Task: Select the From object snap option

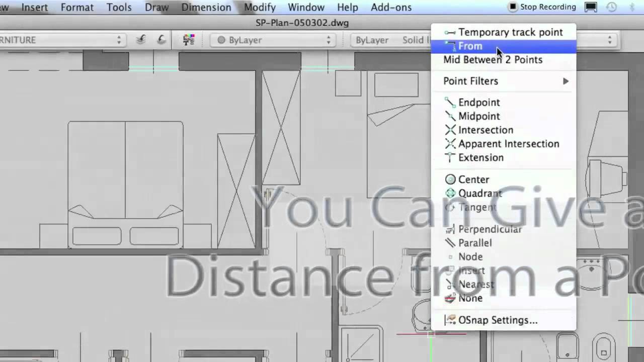Action: (504, 46)
